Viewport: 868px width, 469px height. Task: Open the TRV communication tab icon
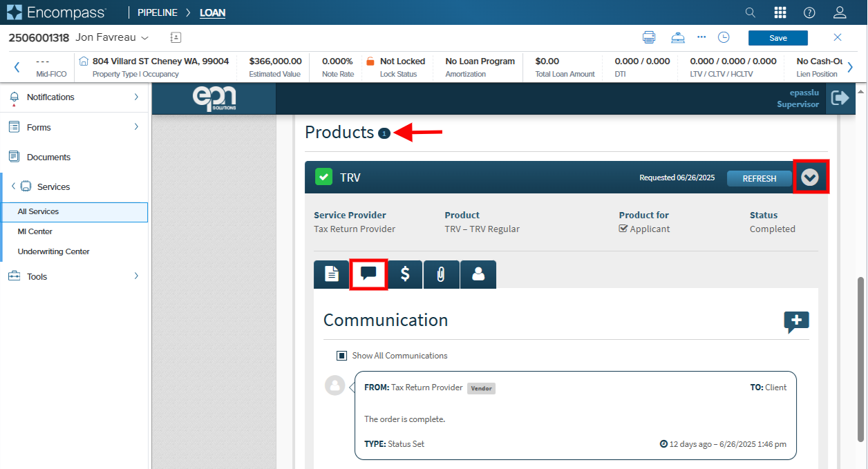(368, 274)
